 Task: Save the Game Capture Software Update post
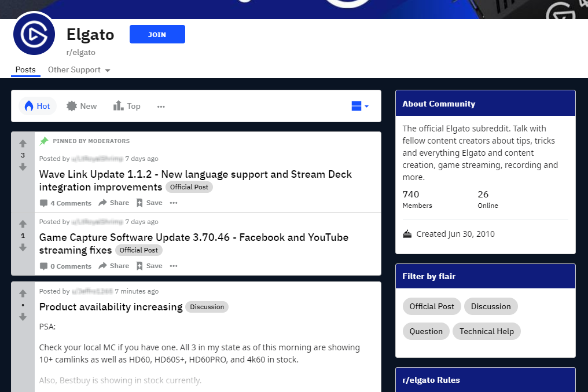pos(149,266)
